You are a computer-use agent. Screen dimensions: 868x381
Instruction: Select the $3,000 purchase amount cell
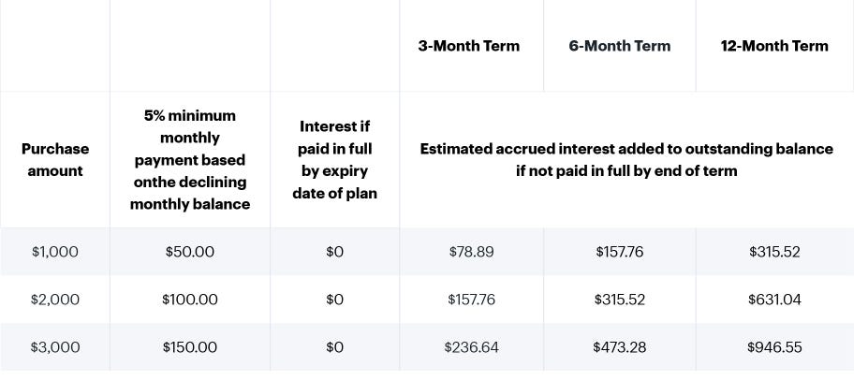coord(55,347)
